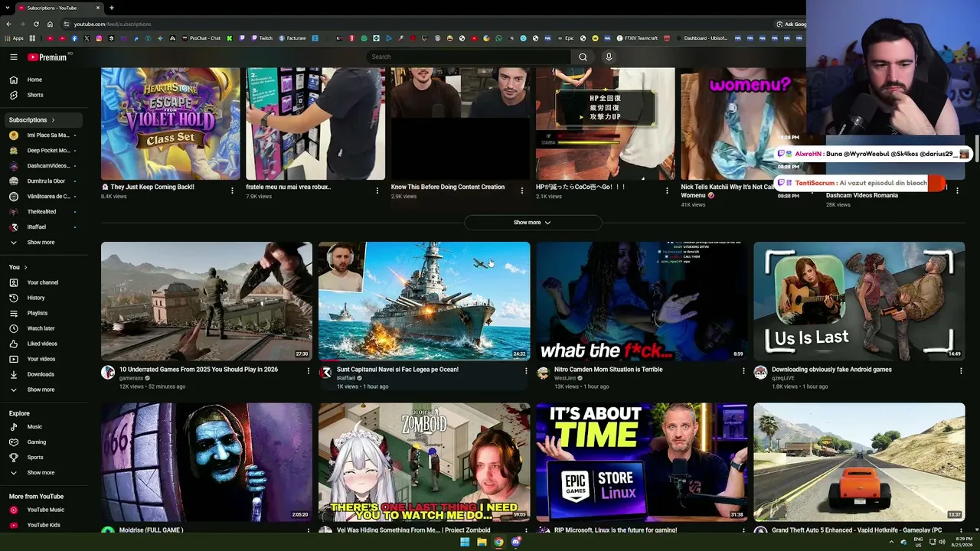Image resolution: width=980 pixels, height=551 pixels.
Task: Play the 'It's About Time' Epic Store video
Action: tap(642, 462)
